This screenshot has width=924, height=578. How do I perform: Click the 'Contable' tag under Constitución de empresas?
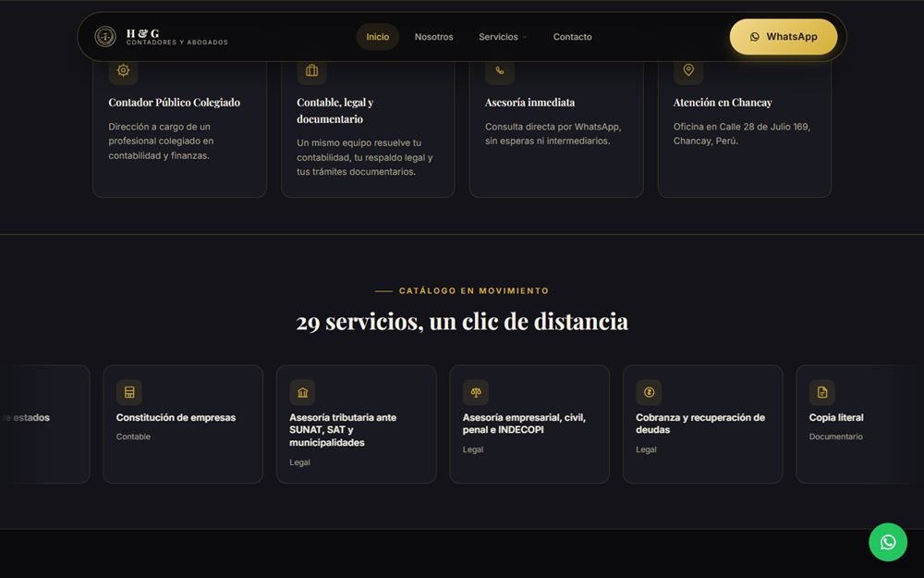pos(133,437)
